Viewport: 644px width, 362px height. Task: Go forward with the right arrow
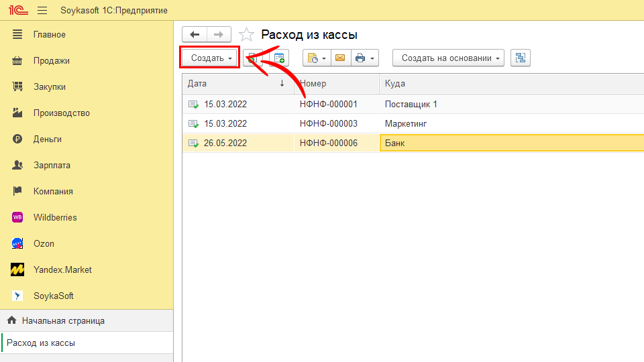219,35
